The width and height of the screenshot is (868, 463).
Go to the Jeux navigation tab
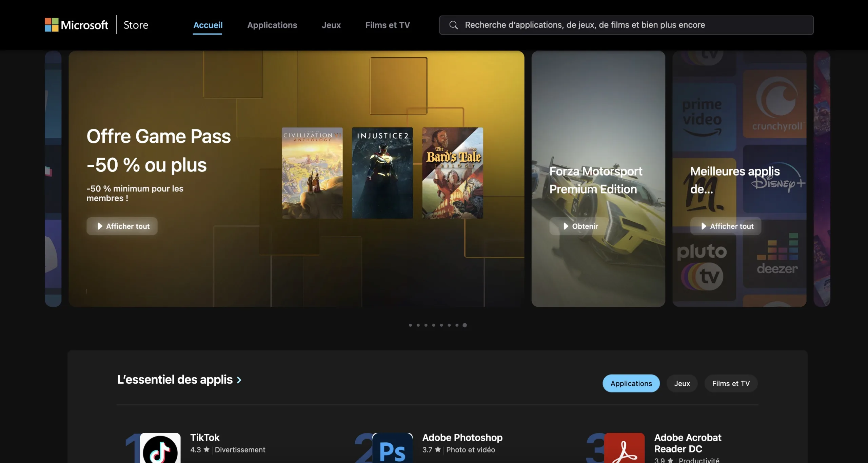coord(331,25)
